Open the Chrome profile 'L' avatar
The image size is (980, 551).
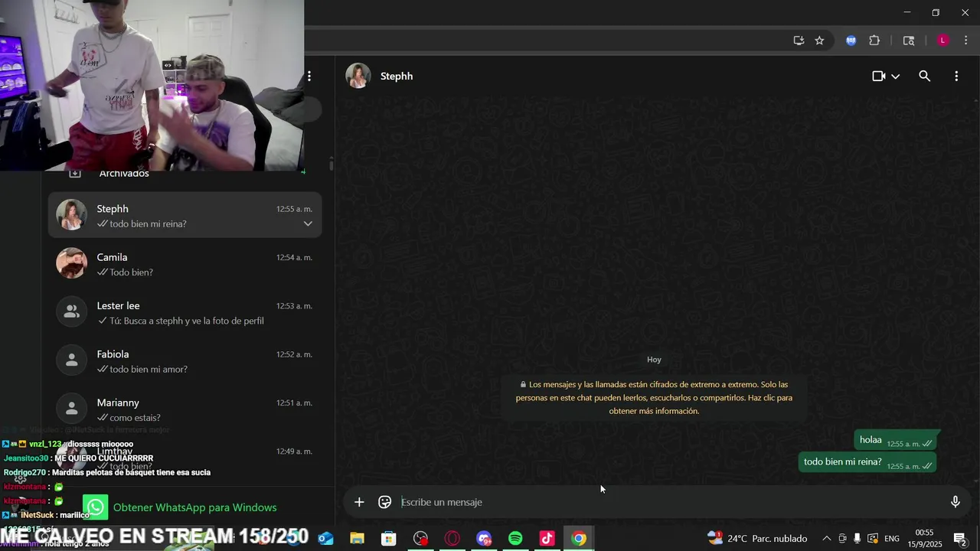pyautogui.click(x=942, y=41)
